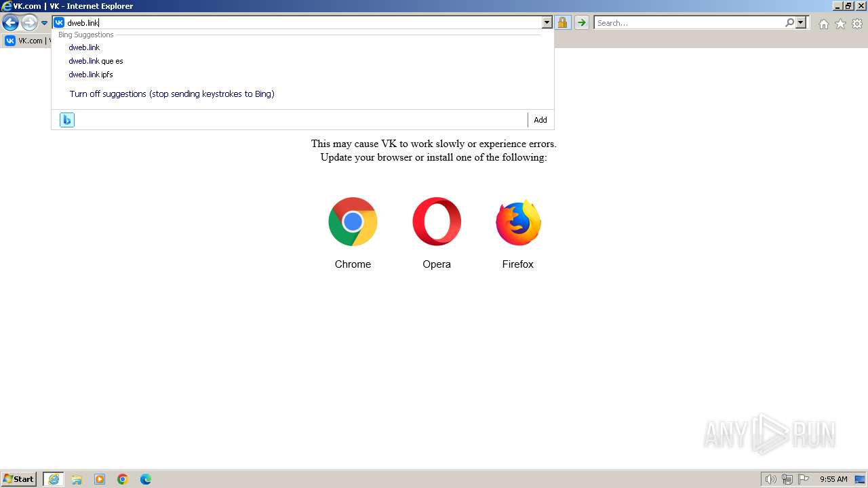Screen dimensions: 868x488
Task: Click the Forward navigation arrow
Action: pos(29,23)
